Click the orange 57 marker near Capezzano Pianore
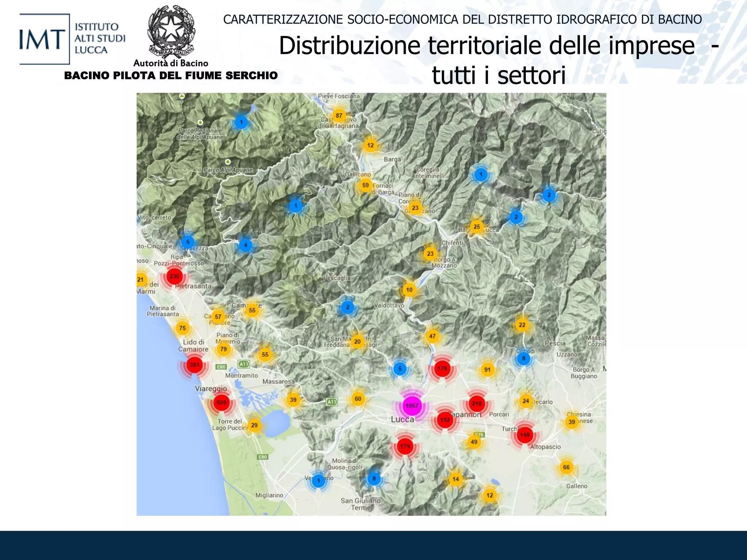The image size is (747, 560). 218,317
